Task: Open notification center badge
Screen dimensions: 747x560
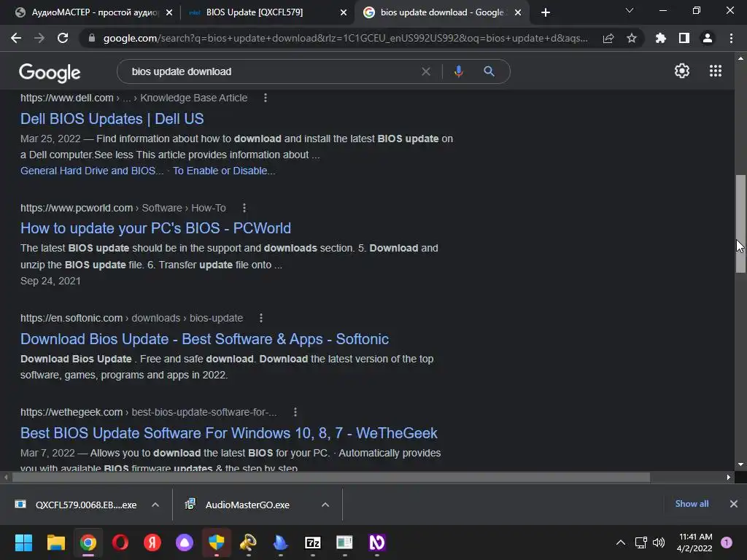Action: (727, 542)
